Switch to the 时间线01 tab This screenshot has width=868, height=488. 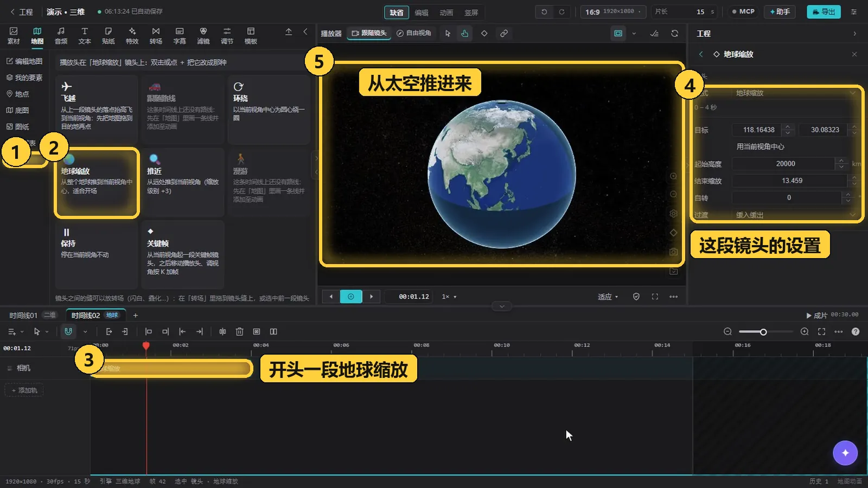33,315
